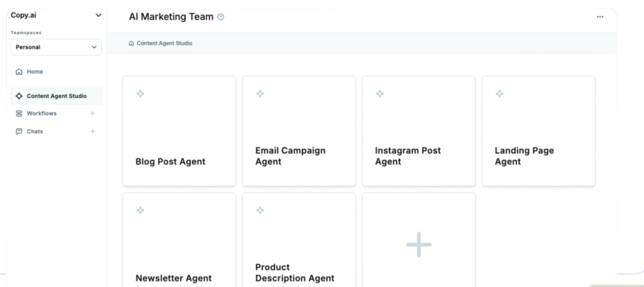Click the sparkle icon on Blog Post Agent card
The height and width of the screenshot is (287, 644).
(x=140, y=94)
